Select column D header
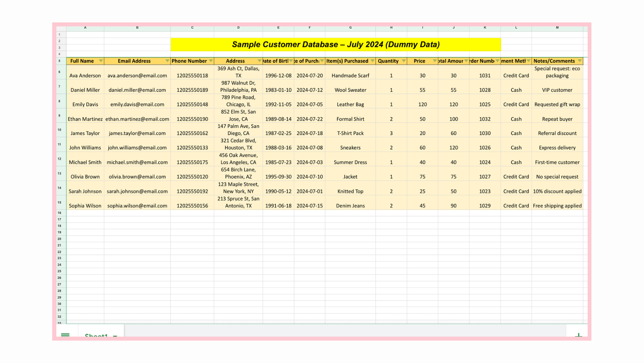 point(238,28)
